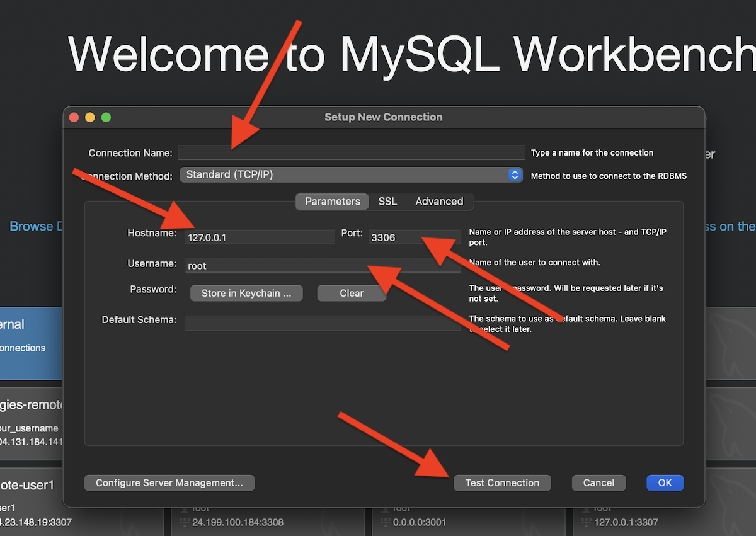Image resolution: width=756 pixels, height=536 pixels.
Task: Focus the Port field showing 3306
Action: 414,237
